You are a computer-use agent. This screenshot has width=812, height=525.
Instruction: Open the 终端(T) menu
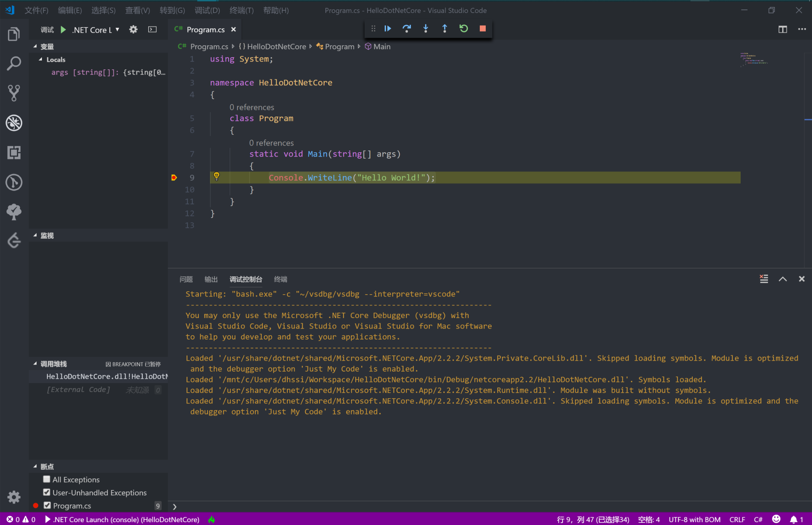(x=241, y=10)
